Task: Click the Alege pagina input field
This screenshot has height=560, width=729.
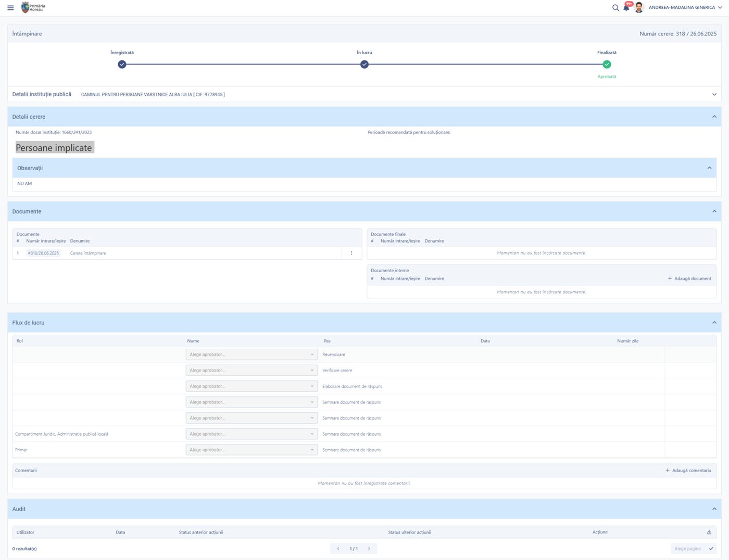Action: (x=687, y=549)
